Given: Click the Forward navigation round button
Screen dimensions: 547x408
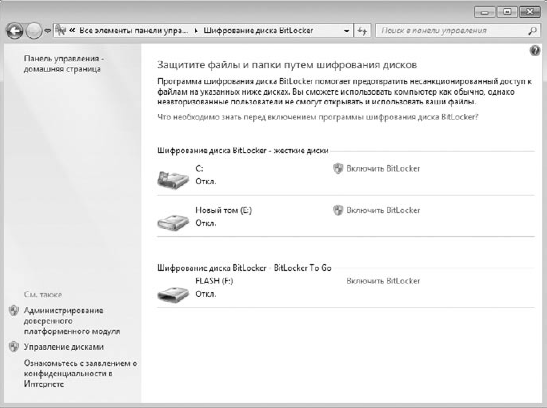Looking at the screenshot, I should (x=34, y=31).
